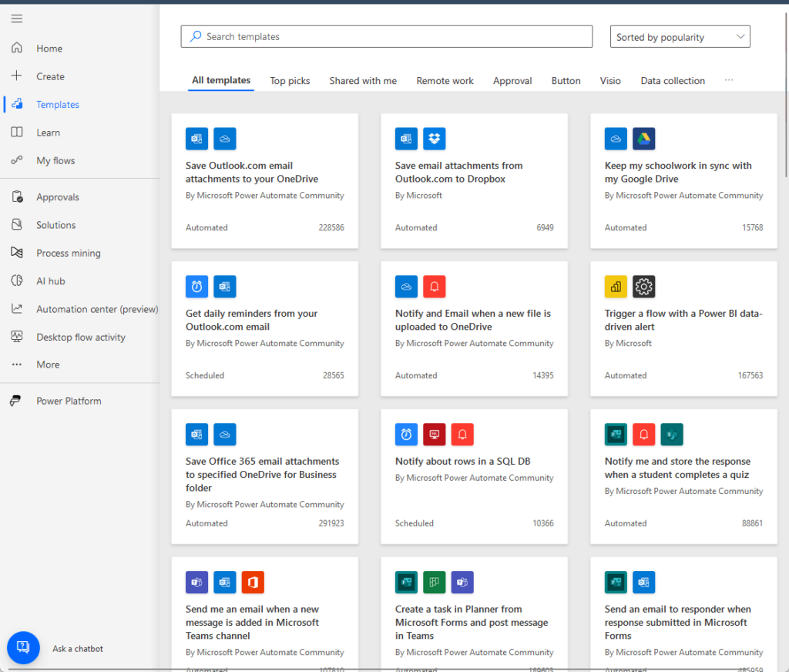Open the Data collection tab
789x672 pixels.
672,81
